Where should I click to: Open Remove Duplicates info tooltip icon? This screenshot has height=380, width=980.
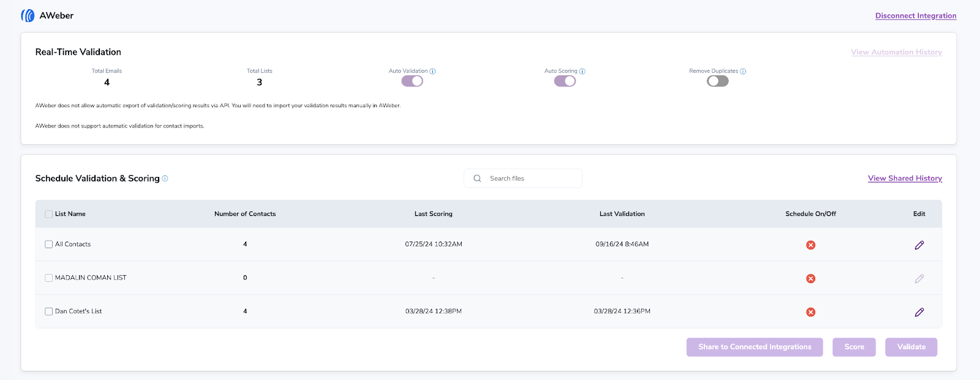coord(743,71)
